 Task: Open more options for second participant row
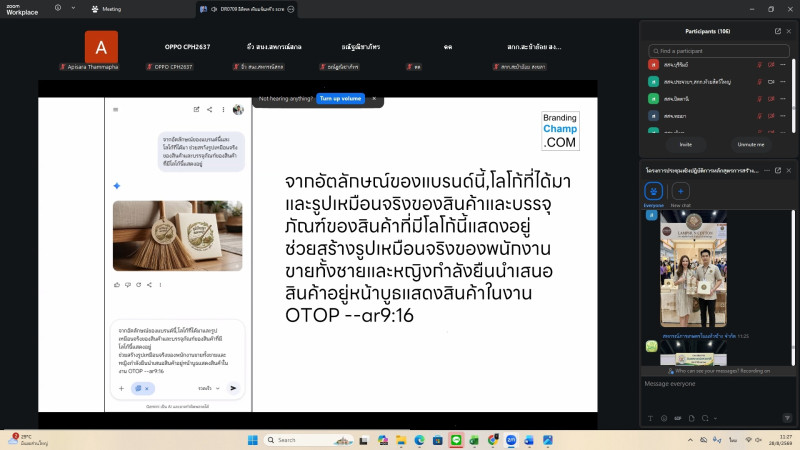click(783, 82)
